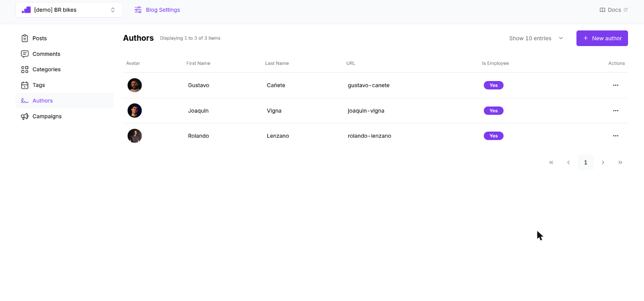Click the joaquin-vigna URL cell
The height and width of the screenshot is (301, 644).
[366, 111]
